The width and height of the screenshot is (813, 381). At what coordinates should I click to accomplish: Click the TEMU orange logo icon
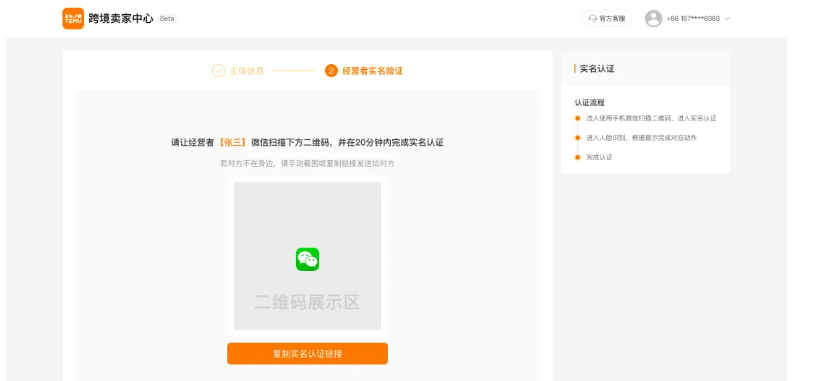[x=73, y=19]
